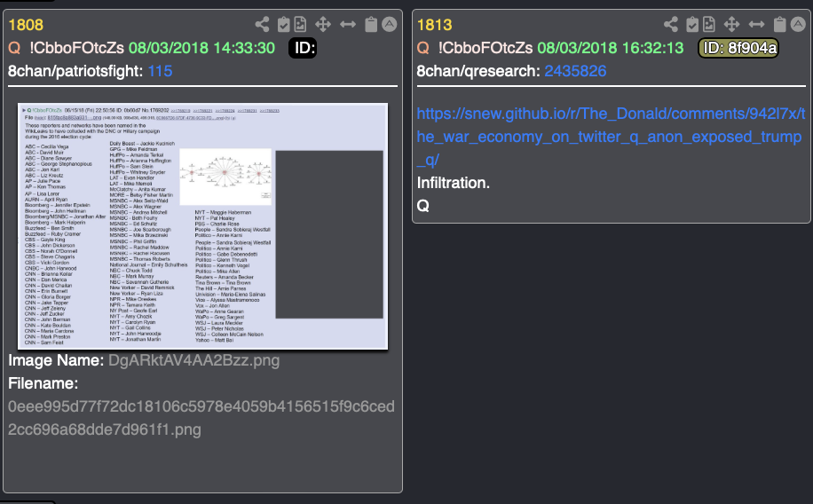Image resolution: width=813 pixels, height=504 pixels.
Task: Click post number 1813 heading
Action: (x=435, y=25)
